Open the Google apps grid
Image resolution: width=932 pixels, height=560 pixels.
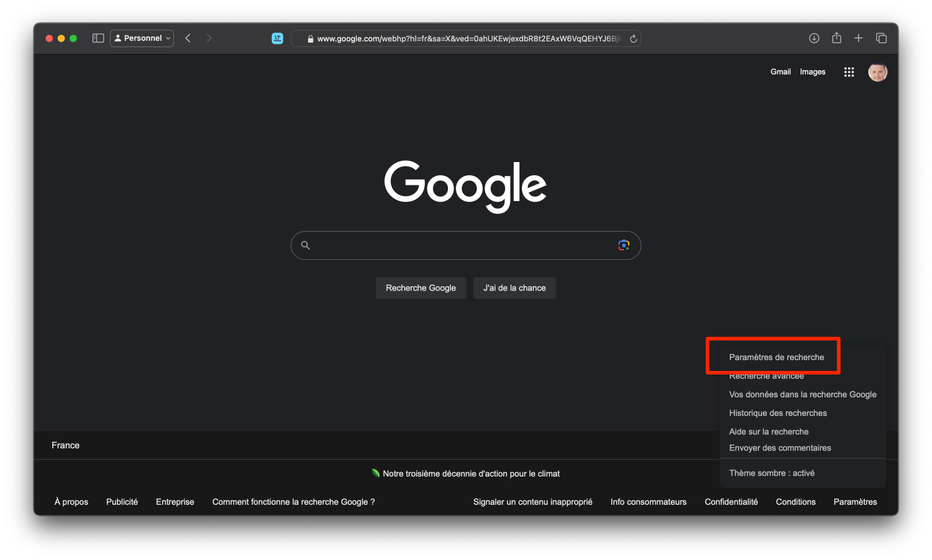click(x=849, y=72)
